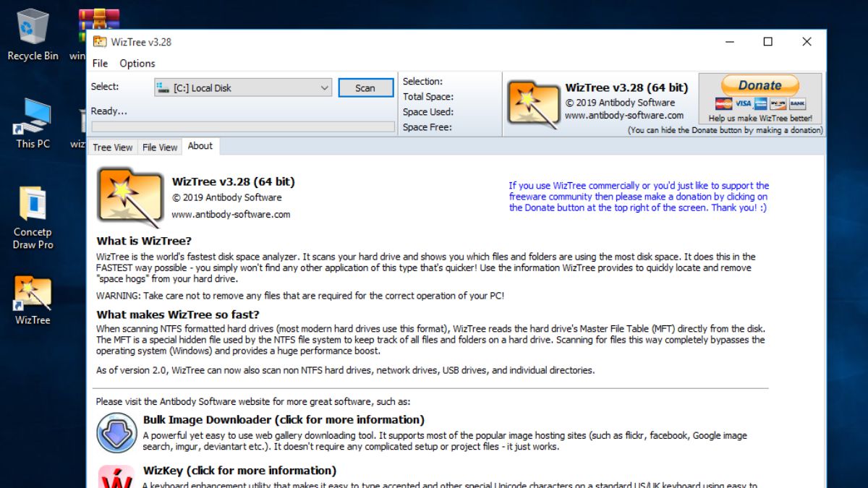Start a scan with the Scan button
Image resolution: width=868 pixels, height=488 pixels.
(365, 87)
